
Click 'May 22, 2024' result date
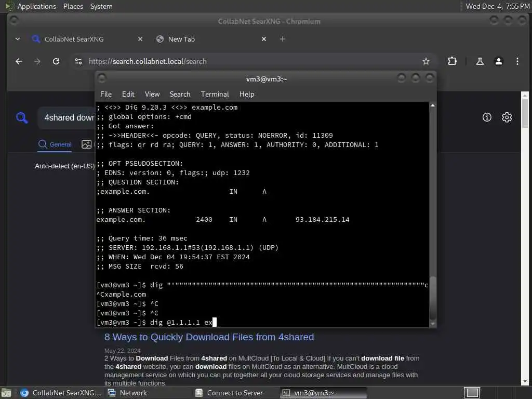123,351
